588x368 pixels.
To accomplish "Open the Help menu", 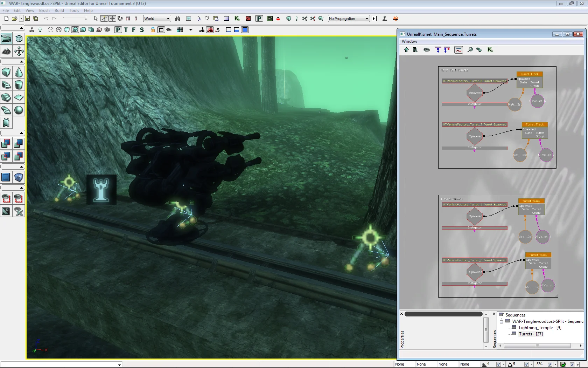I will (88, 11).
